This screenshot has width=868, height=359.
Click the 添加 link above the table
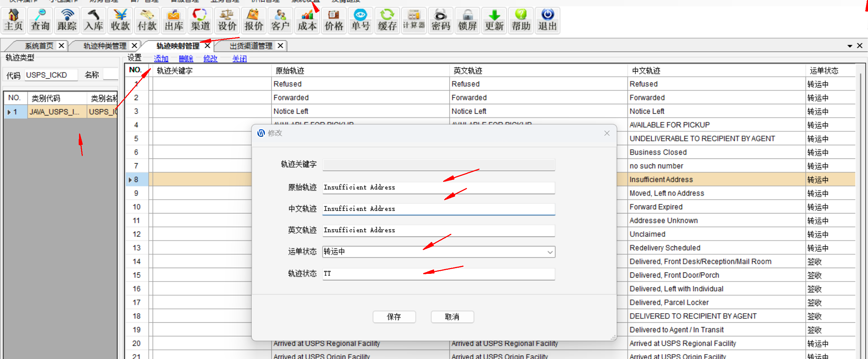tap(161, 59)
